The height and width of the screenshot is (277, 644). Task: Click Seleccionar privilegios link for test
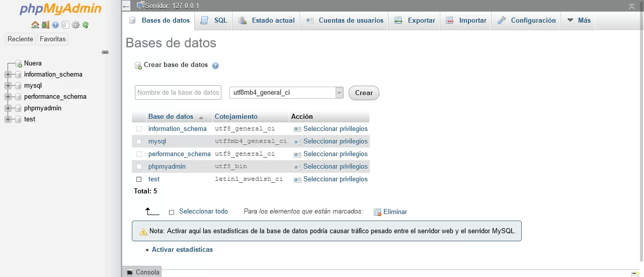click(336, 179)
